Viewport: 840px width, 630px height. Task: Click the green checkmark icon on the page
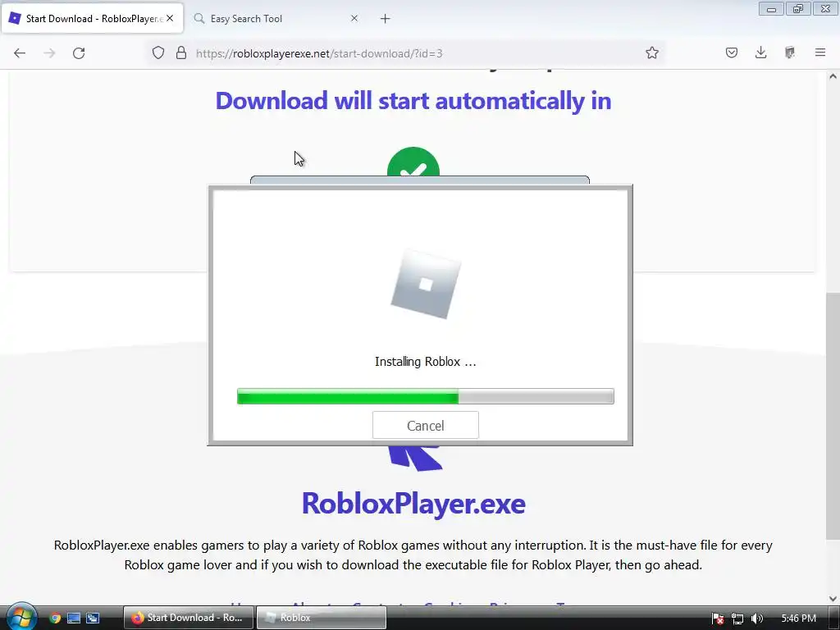point(413,163)
